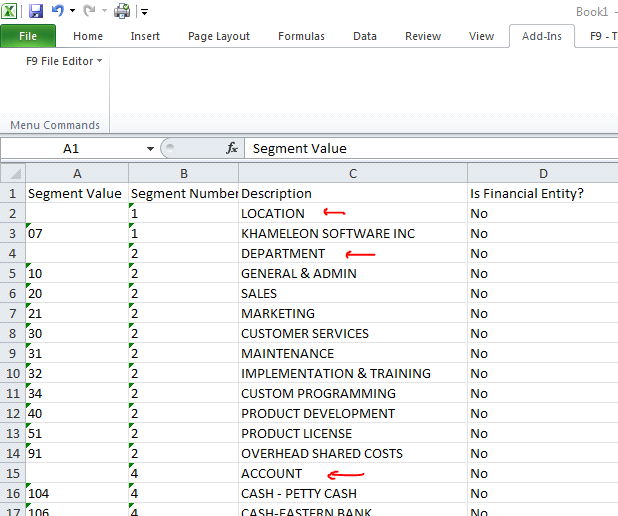Click the Is Financial Entity? header cell
The height and width of the screenshot is (516, 618).
coord(543,193)
